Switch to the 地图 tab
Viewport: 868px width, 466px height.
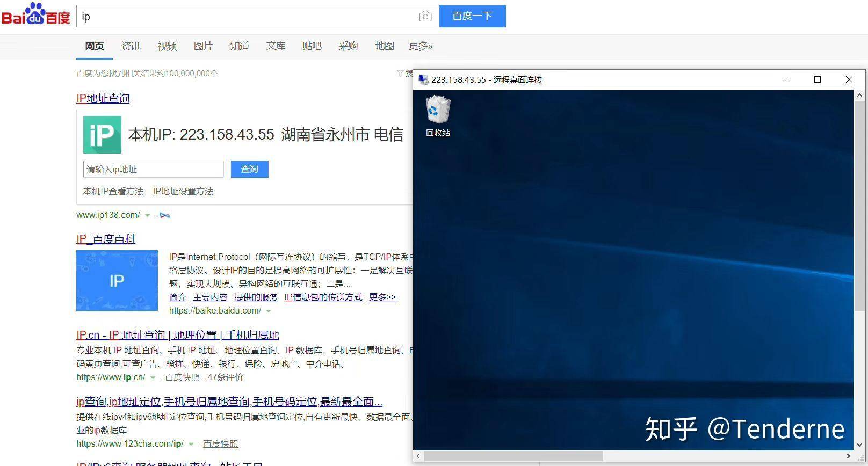tap(385, 46)
